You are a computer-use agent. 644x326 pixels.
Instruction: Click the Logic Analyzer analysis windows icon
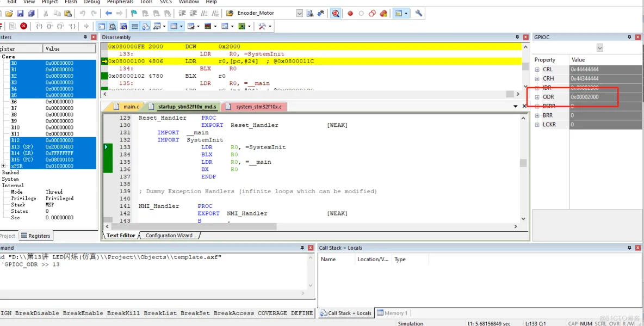click(208, 26)
